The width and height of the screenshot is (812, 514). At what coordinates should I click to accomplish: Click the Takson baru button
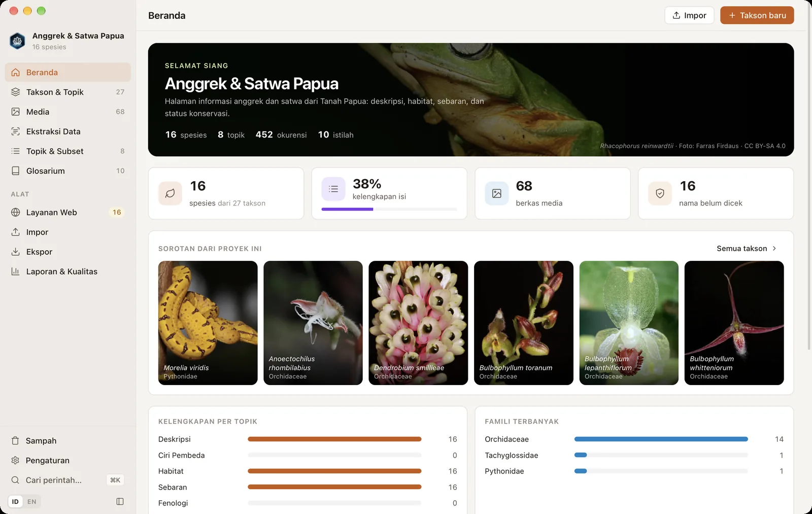click(x=757, y=15)
